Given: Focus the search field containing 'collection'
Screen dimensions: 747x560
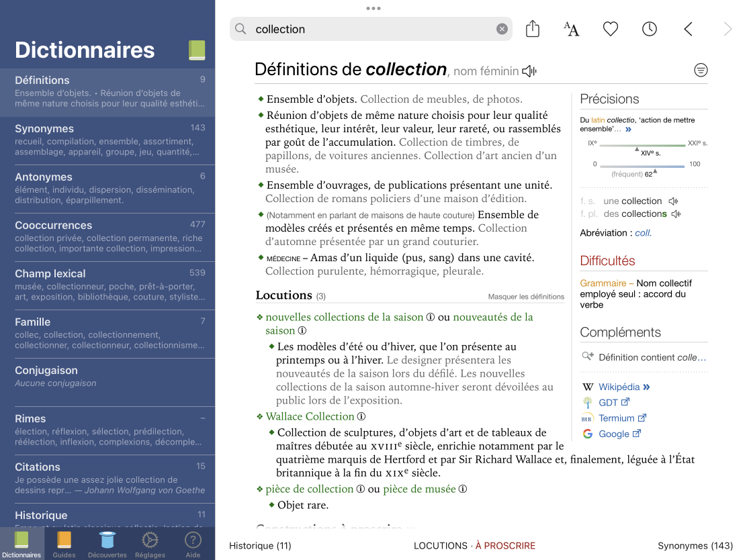Looking at the screenshot, I should point(371,29).
